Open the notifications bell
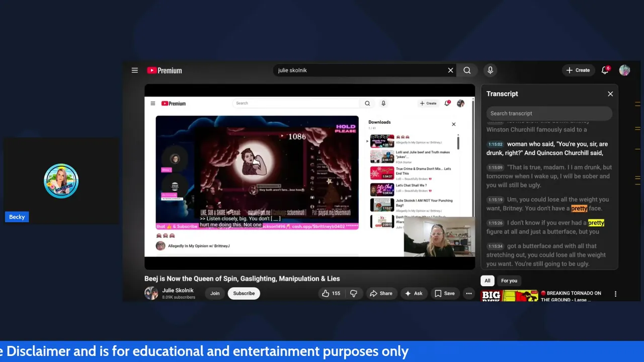The image size is (644, 362). coord(605,70)
